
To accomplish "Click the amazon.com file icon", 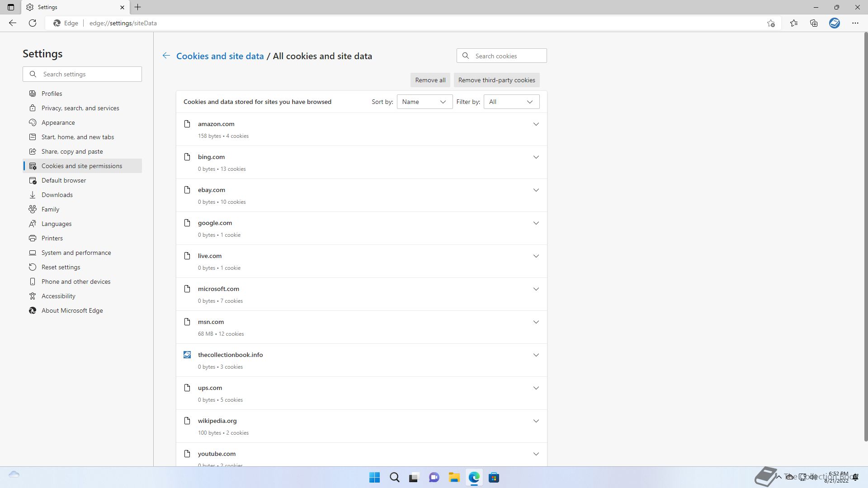I will point(187,124).
